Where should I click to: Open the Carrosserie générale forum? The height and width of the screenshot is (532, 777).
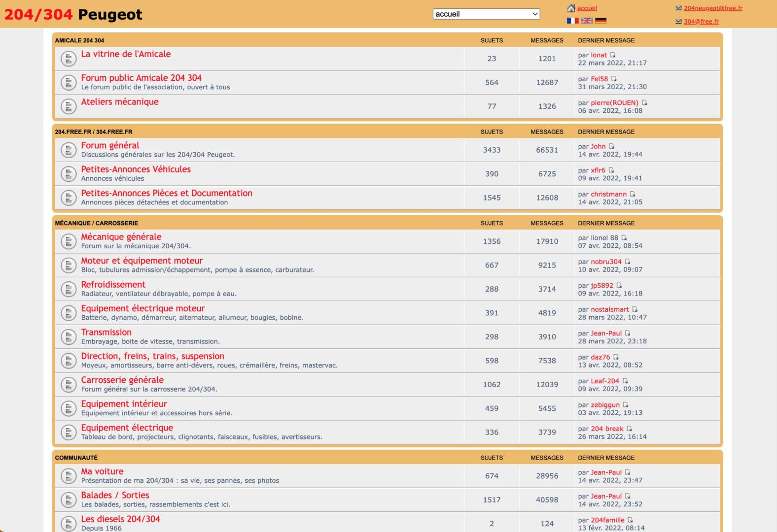122,380
